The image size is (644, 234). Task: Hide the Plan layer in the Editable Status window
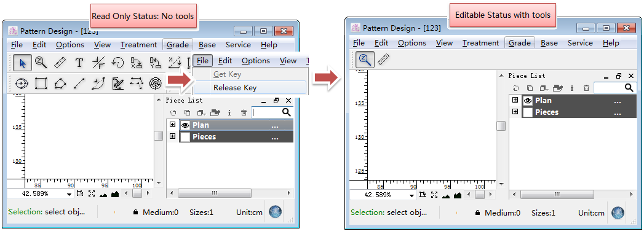point(527,100)
